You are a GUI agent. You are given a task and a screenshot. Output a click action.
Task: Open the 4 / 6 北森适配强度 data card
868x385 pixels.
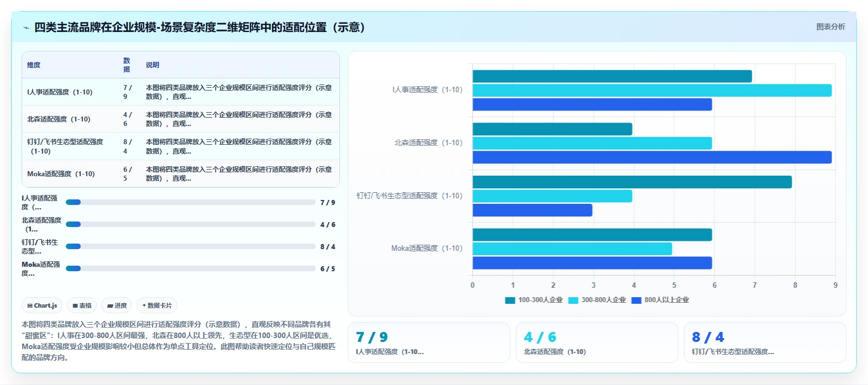point(597,342)
